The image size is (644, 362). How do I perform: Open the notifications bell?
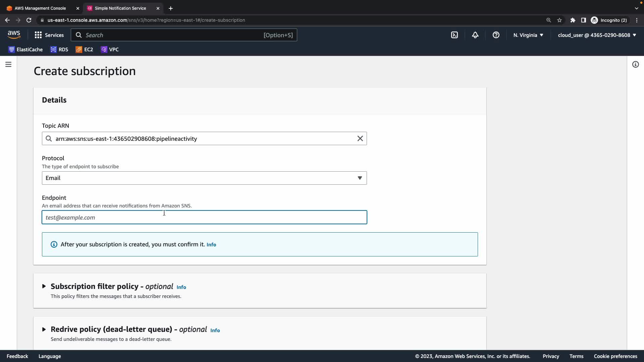475,35
